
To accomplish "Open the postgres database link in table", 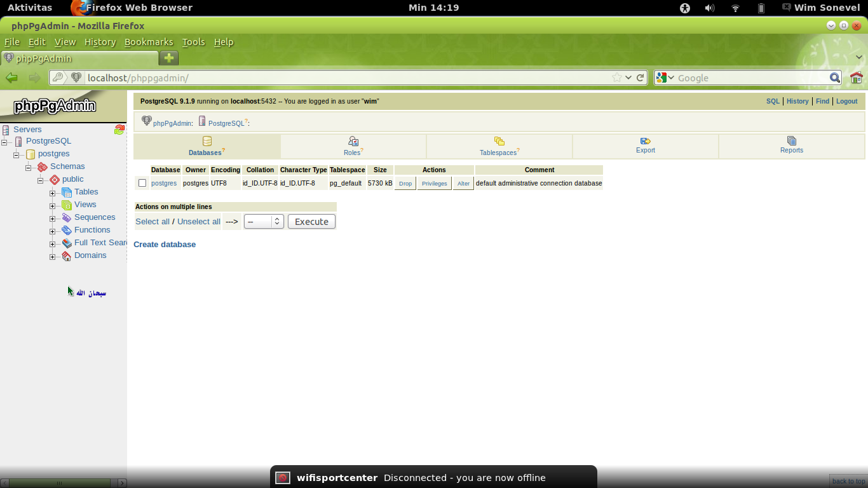I will (164, 183).
